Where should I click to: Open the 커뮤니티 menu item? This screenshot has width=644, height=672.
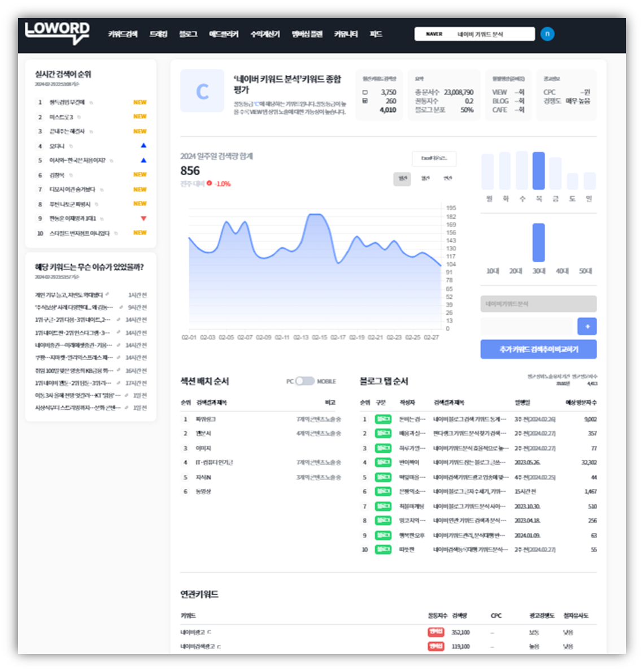click(x=346, y=34)
